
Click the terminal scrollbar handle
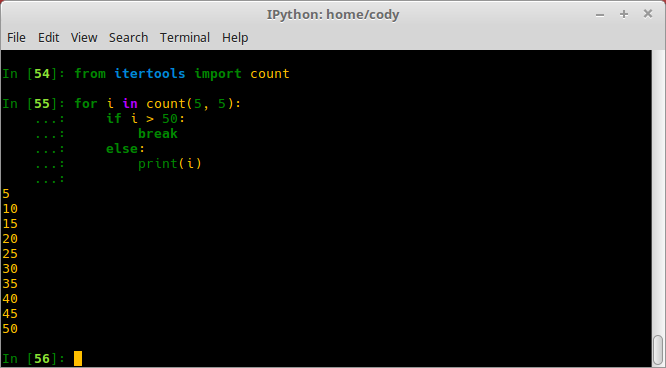tap(658, 350)
